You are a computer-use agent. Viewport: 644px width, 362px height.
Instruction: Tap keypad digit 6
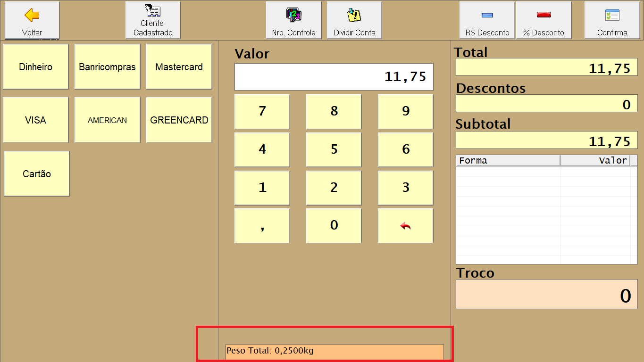pos(406,150)
